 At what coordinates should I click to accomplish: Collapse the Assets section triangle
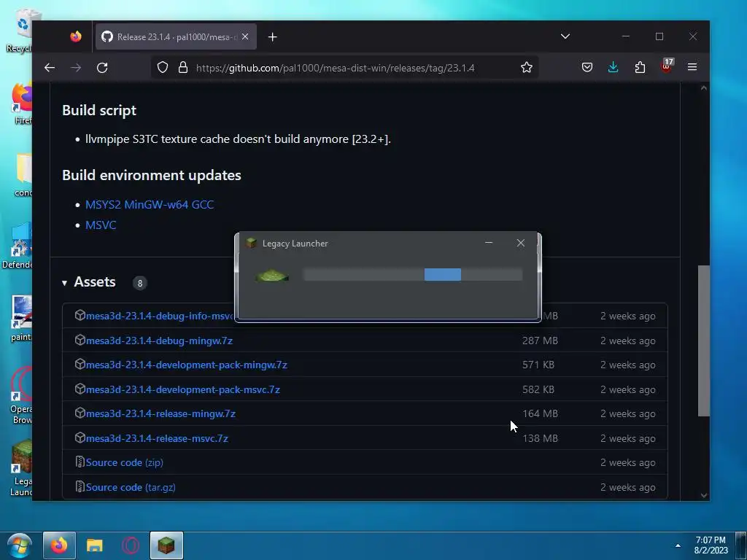click(64, 283)
